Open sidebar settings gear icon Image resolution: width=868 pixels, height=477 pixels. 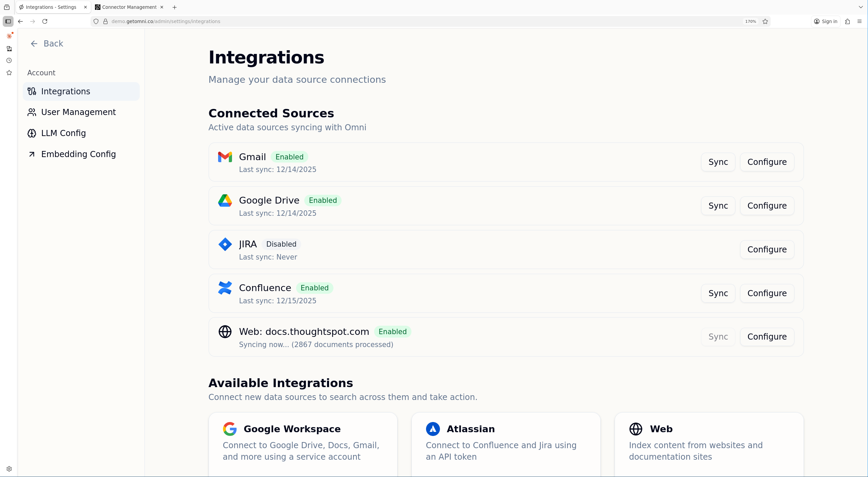click(x=9, y=469)
